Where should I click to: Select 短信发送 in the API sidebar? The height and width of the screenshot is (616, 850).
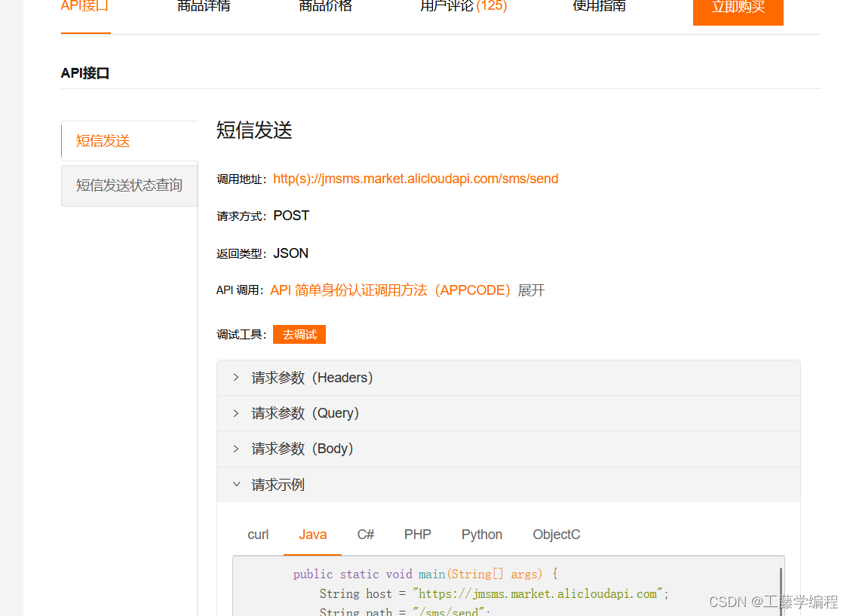[129, 141]
